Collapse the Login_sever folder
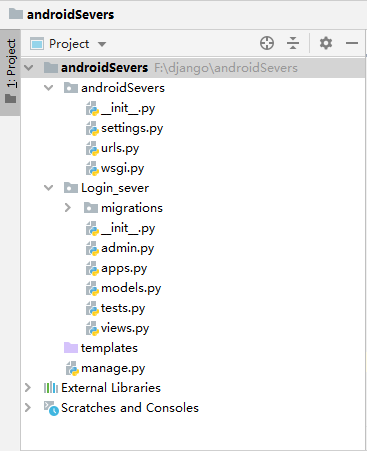The height and width of the screenshot is (451, 367). [49, 188]
